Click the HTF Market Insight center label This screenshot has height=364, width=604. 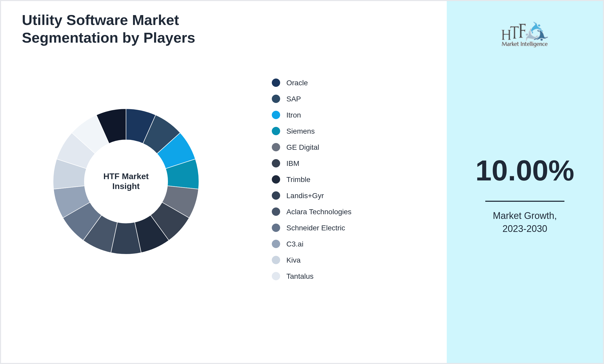pyautogui.click(x=126, y=181)
